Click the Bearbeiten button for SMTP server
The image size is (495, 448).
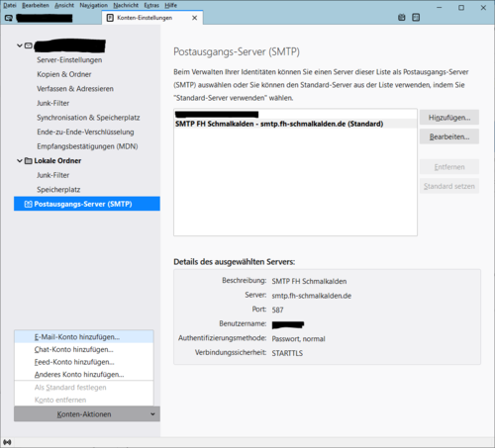[449, 136]
